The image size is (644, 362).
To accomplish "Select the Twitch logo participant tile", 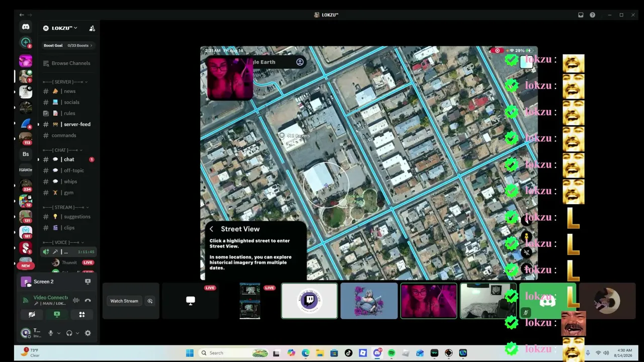I will (309, 301).
